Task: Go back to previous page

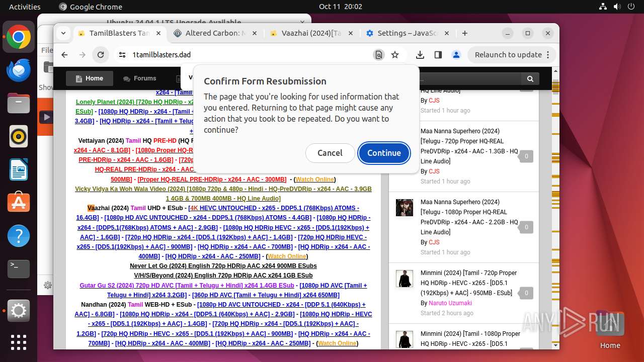Action: pos(64,55)
